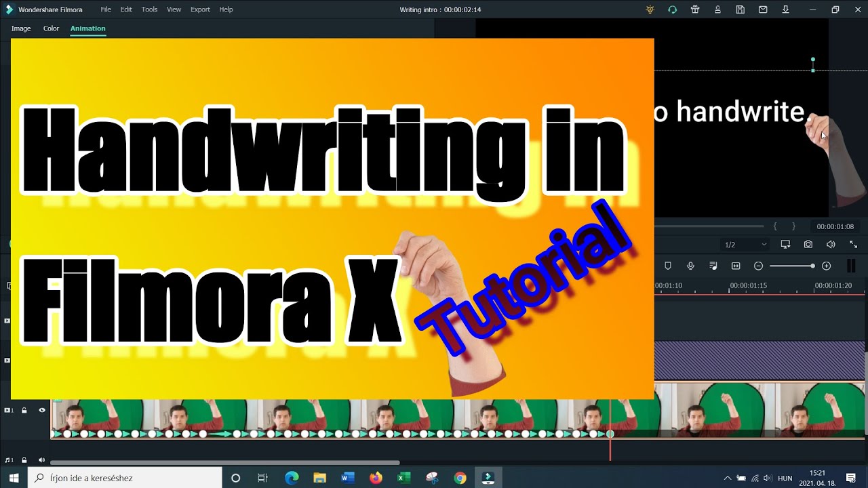Open the preview display settings monitor dropdown
Screen dimensions: 868x488
click(x=785, y=245)
